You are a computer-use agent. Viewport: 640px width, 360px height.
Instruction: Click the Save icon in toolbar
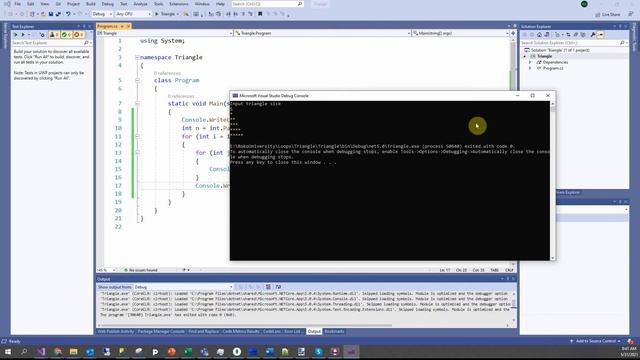point(51,14)
